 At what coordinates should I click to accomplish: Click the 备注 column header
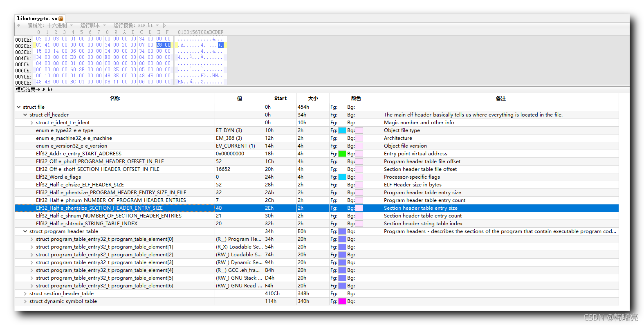click(x=501, y=99)
